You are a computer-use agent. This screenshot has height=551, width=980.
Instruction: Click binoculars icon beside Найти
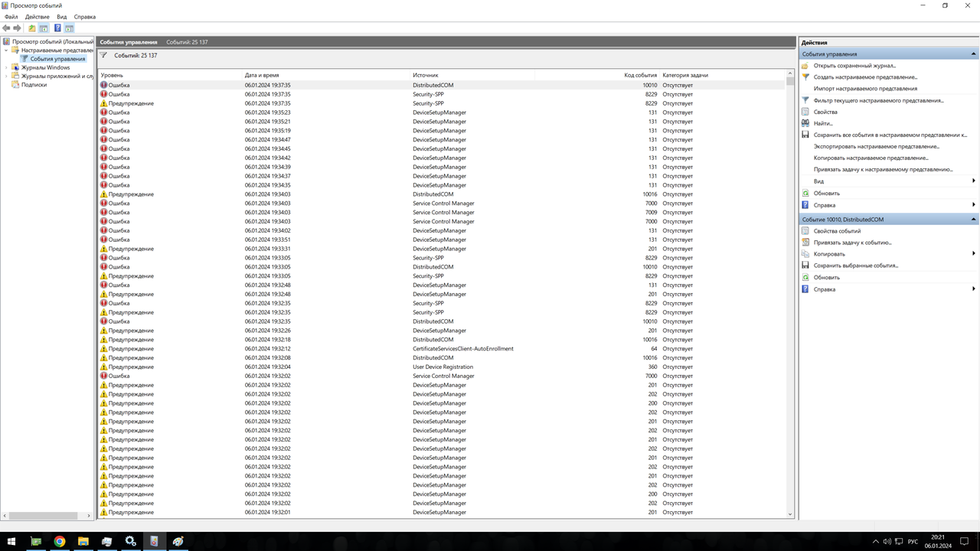(x=805, y=123)
